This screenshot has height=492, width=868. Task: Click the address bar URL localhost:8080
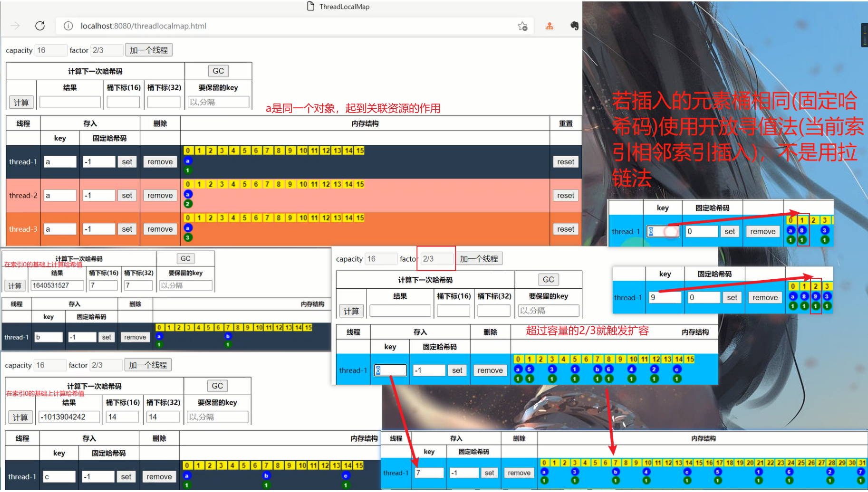[144, 26]
